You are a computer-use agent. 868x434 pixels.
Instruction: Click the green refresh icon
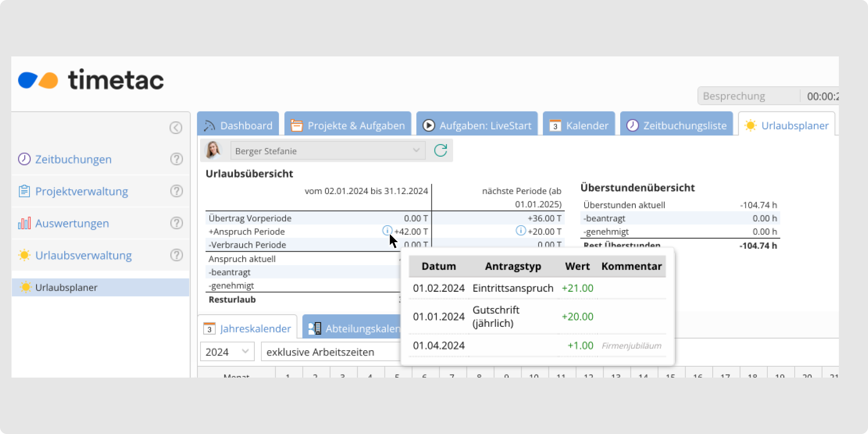[441, 151]
